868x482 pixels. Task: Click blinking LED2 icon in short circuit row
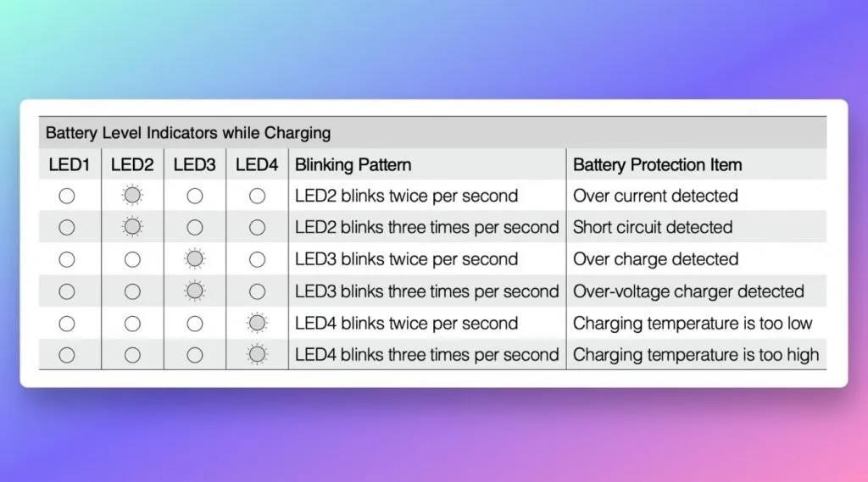(132, 227)
